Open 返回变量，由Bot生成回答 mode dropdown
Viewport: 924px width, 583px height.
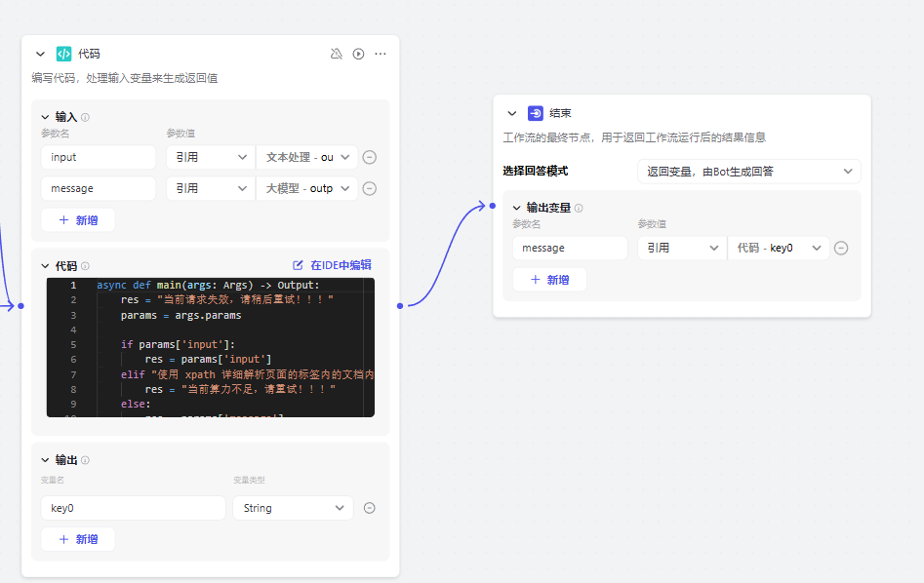pos(749,172)
